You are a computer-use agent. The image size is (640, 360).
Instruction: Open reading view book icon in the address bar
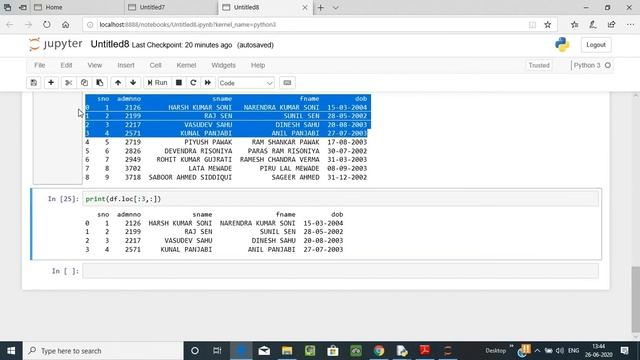[532, 25]
